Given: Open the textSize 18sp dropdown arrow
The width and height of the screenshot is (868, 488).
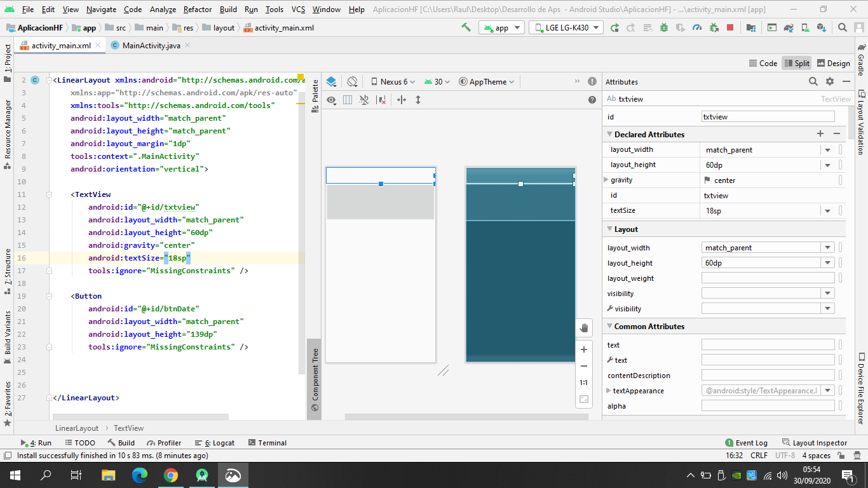Looking at the screenshot, I should (x=827, y=211).
